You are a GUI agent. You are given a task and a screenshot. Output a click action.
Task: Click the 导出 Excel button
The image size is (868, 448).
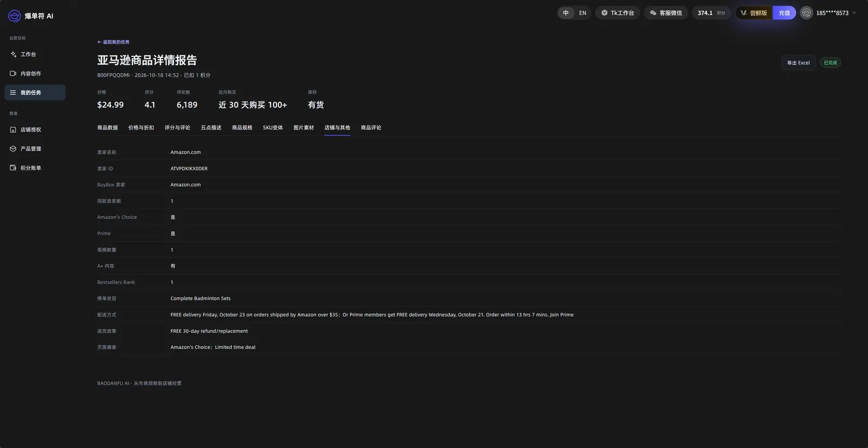point(798,63)
